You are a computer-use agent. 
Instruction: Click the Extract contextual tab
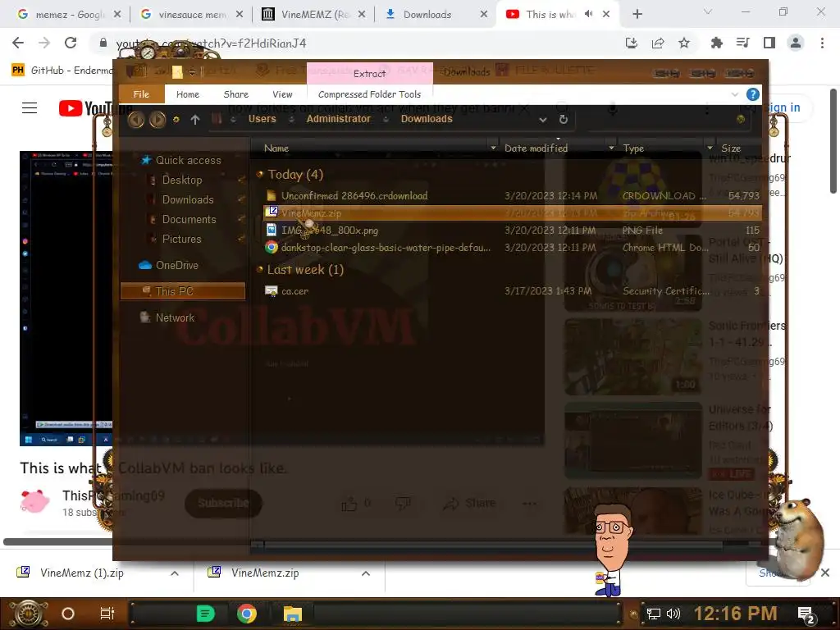(370, 73)
